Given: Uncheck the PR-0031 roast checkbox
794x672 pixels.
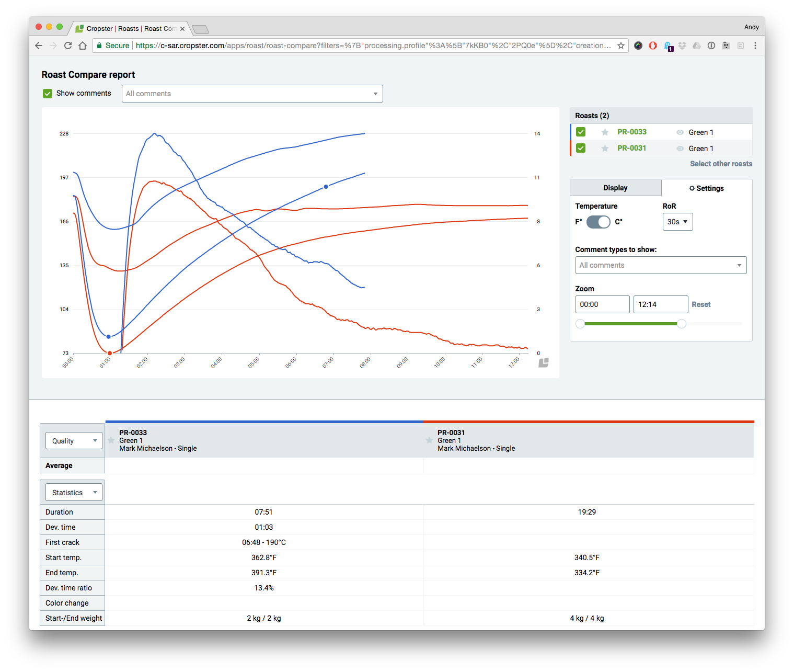Looking at the screenshot, I should click(581, 149).
